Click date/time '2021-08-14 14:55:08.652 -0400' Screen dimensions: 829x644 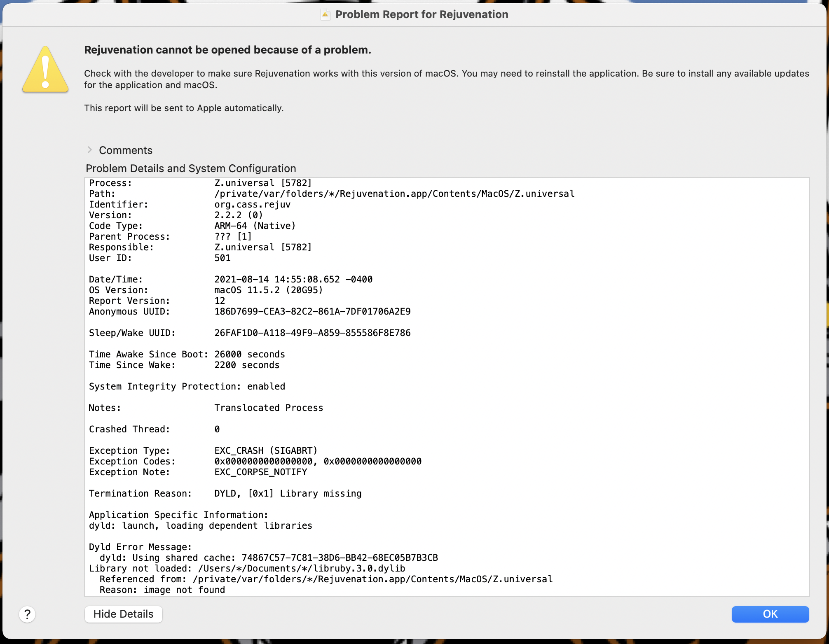293,279
